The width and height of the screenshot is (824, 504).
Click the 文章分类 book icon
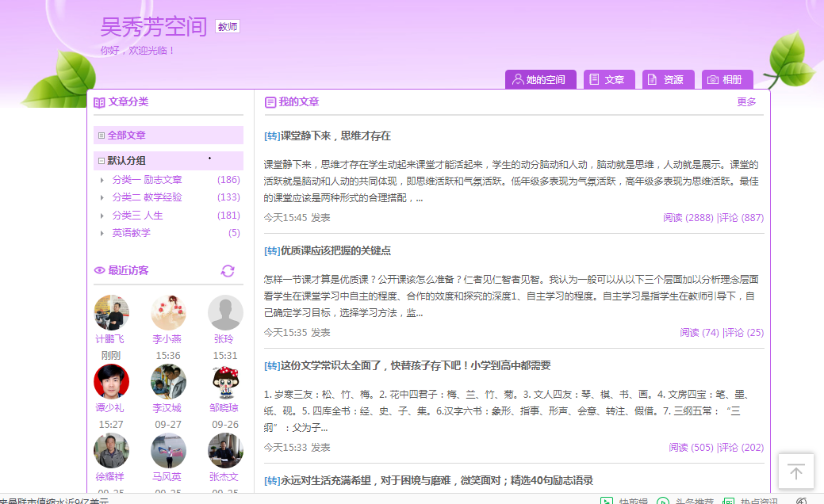pyautogui.click(x=98, y=103)
